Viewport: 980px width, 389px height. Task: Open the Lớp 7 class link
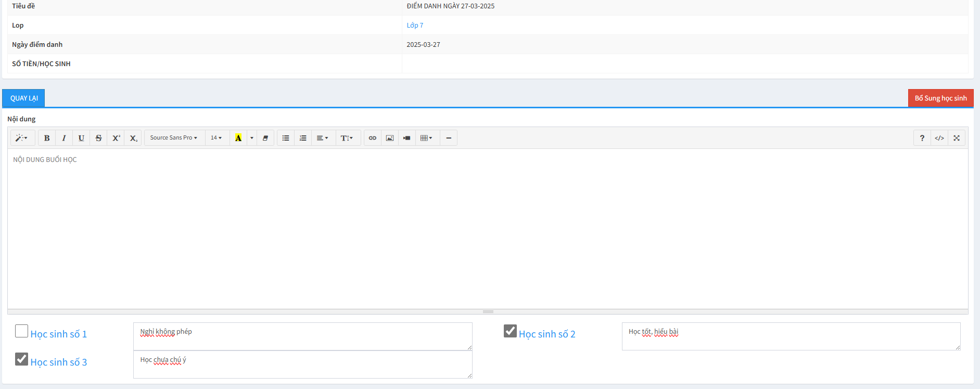click(415, 26)
